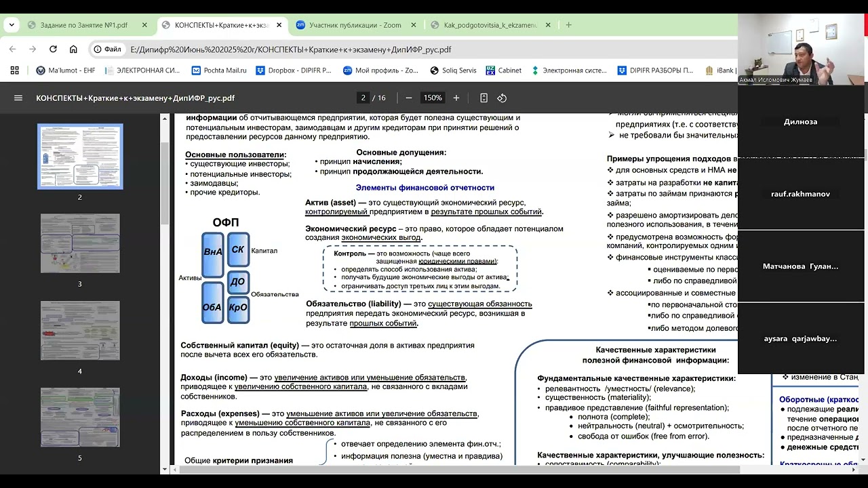Image resolution: width=868 pixels, height=488 pixels.
Task: Open the tab search dropdown arrow
Action: click(12, 25)
